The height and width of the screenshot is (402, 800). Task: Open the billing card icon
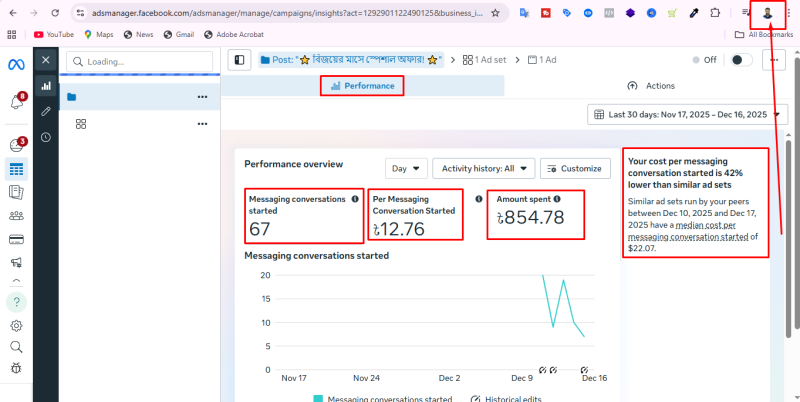click(x=16, y=240)
